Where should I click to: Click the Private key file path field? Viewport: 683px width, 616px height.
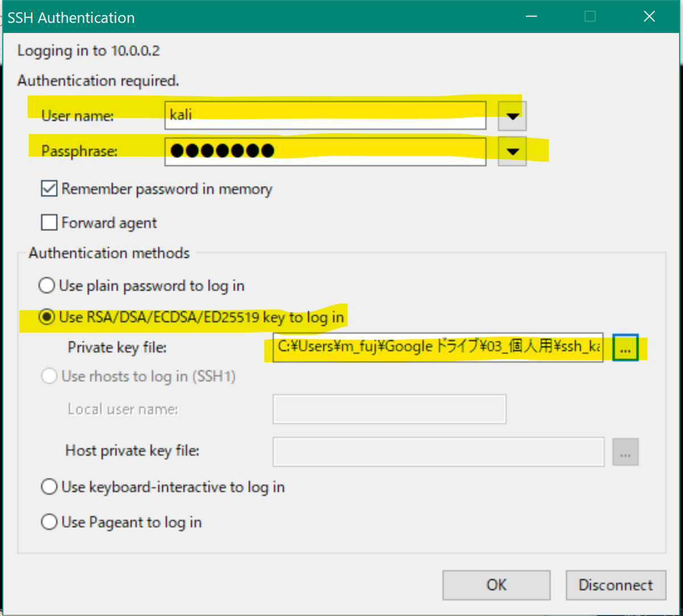tap(437, 347)
